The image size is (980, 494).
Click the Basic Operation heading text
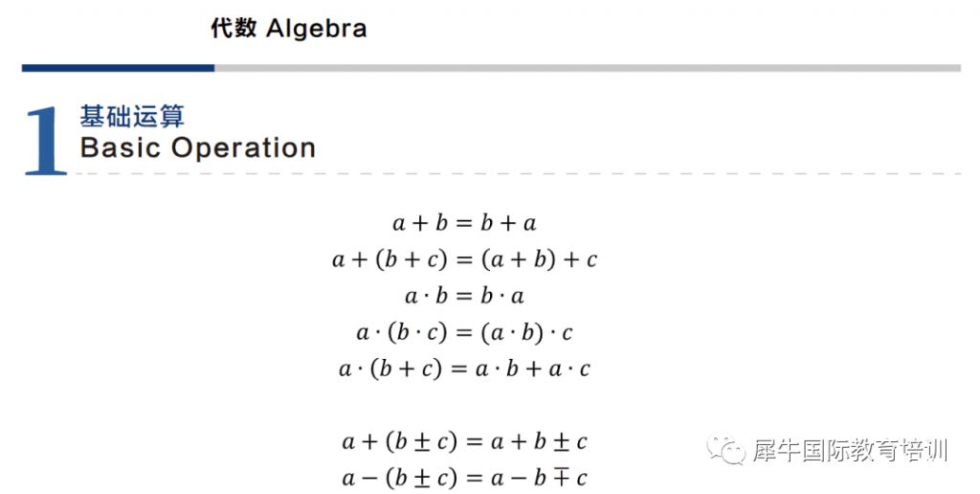pos(197,148)
